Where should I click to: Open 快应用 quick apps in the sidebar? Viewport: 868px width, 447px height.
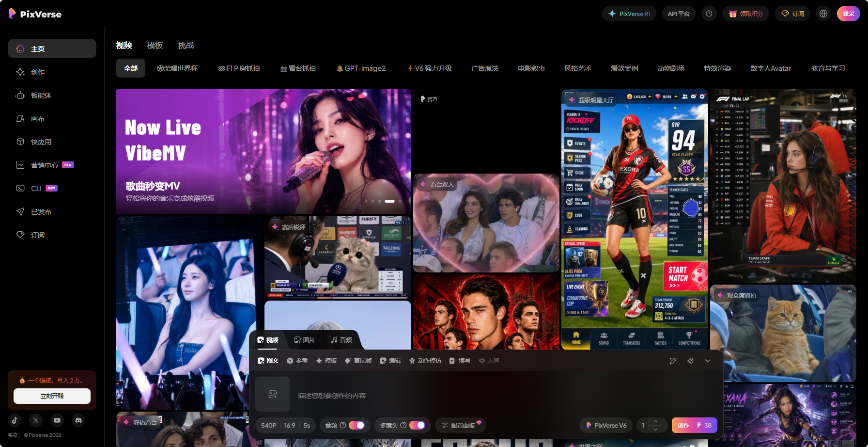tap(52, 142)
